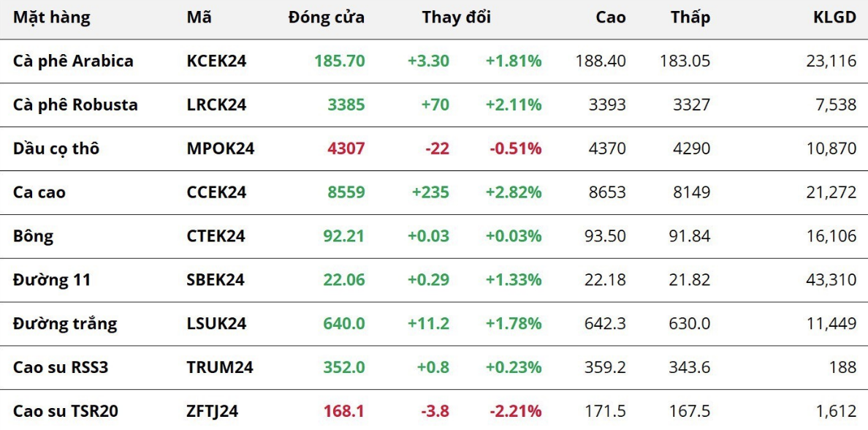Select the Cà phê Robusta commodity
The width and height of the screenshot is (868, 430).
[x=75, y=105]
